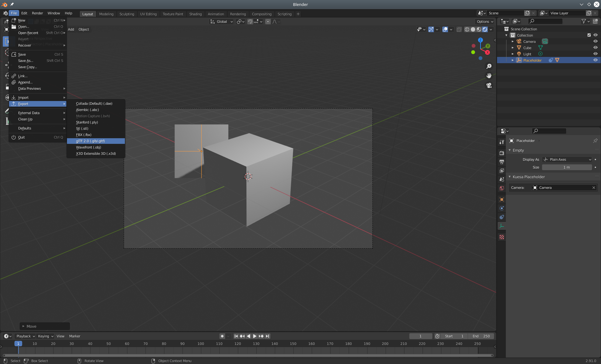
Task: Choose FBX (.fbx) export
Action: pos(96,135)
